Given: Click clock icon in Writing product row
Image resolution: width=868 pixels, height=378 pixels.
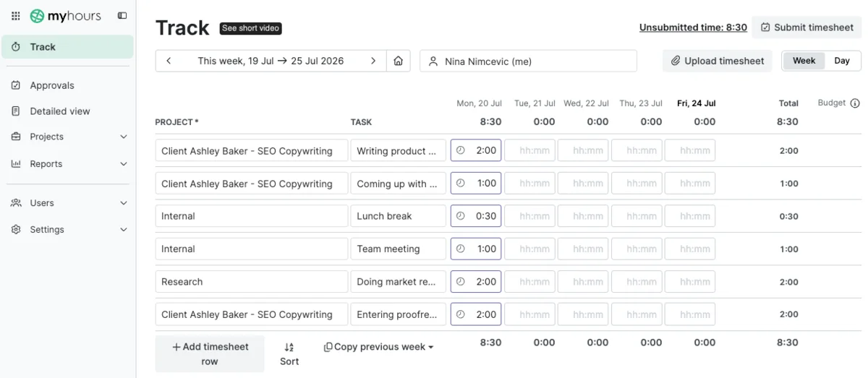Looking at the screenshot, I should 461,151.
